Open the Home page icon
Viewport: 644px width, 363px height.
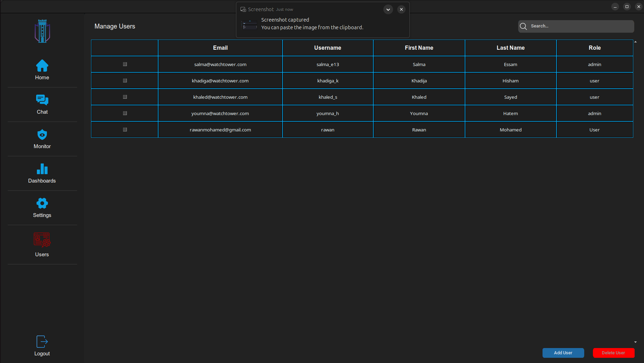click(x=42, y=65)
